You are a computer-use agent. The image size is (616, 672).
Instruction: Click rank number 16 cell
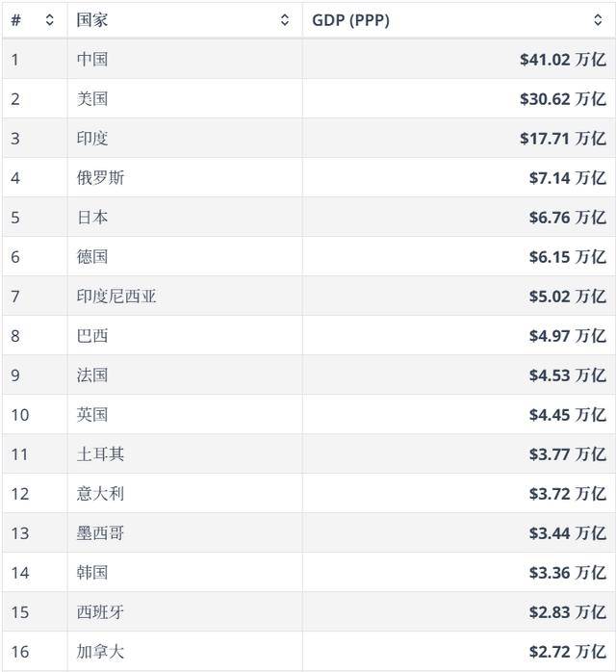[20, 652]
